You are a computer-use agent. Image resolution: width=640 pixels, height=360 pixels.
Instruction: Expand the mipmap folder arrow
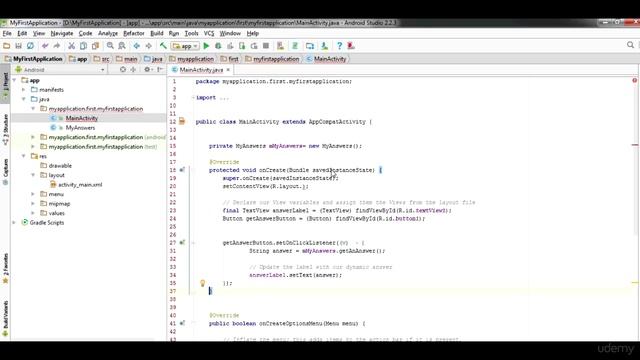click(33, 204)
